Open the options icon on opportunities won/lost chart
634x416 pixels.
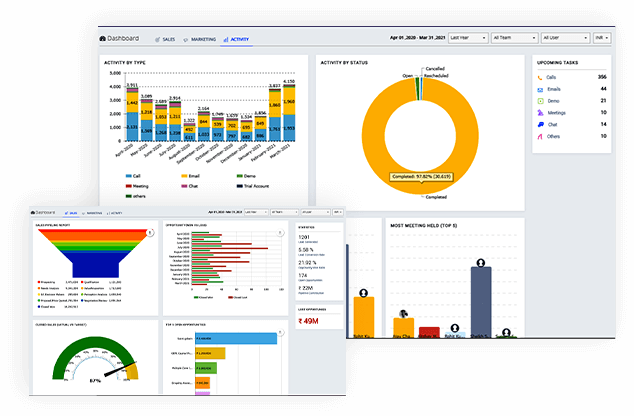280,232
